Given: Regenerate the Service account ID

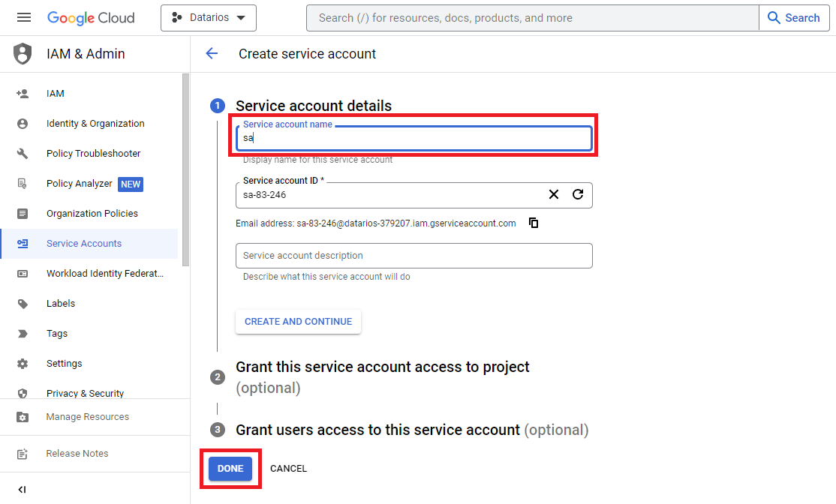Looking at the screenshot, I should [578, 194].
